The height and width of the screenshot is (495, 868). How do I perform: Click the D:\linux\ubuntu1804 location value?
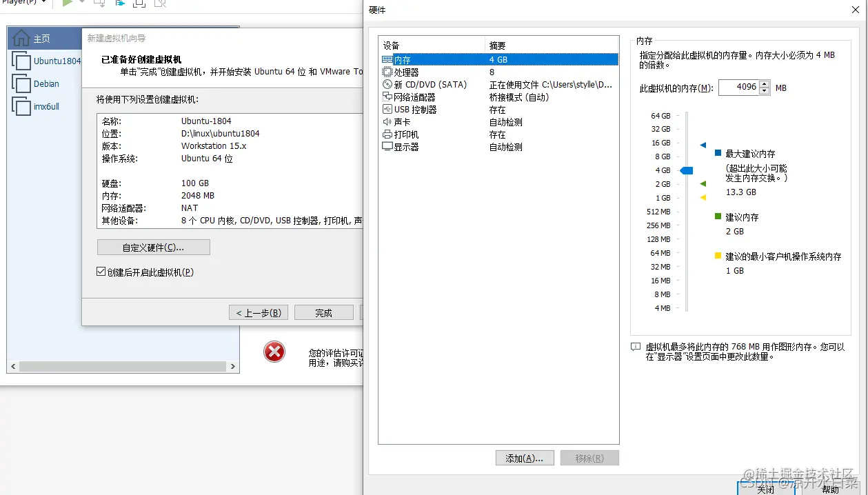pyautogui.click(x=221, y=134)
